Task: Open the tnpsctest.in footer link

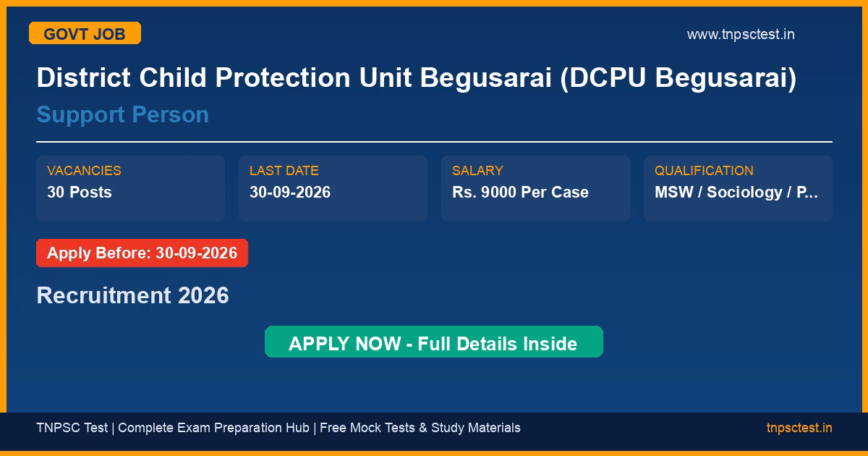Action: click(x=799, y=428)
